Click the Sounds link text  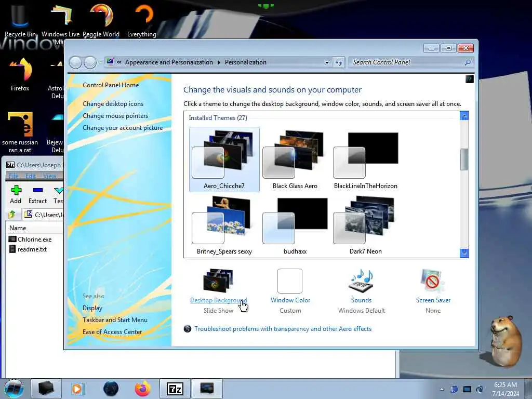tap(362, 300)
